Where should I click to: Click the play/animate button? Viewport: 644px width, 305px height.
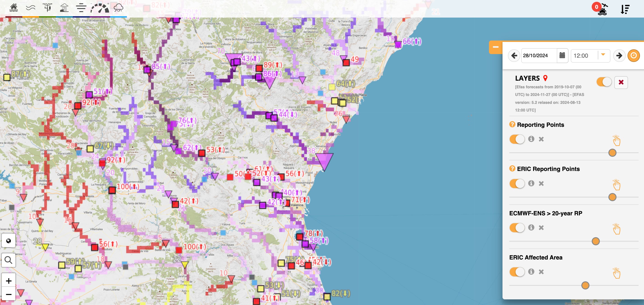(x=634, y=55)
